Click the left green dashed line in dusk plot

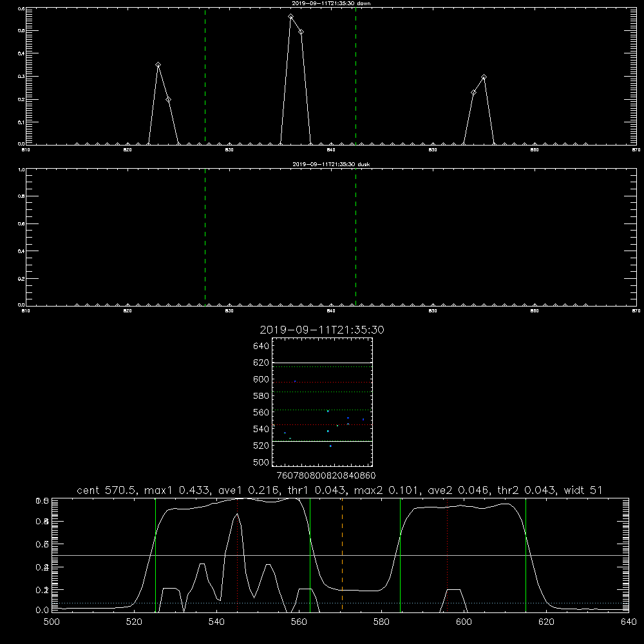(x=205, y=237)
